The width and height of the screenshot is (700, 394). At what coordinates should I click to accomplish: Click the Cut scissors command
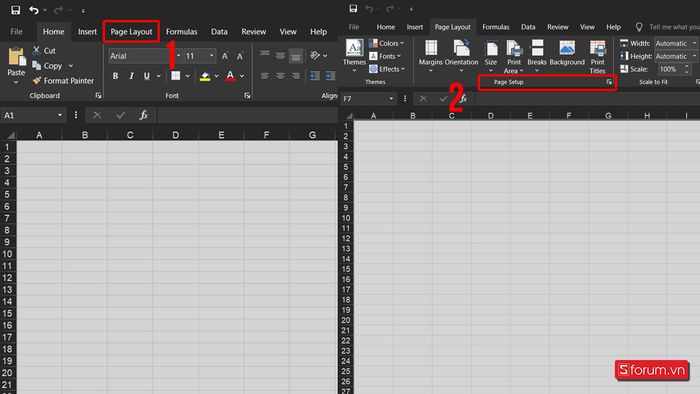coord(44,50)
